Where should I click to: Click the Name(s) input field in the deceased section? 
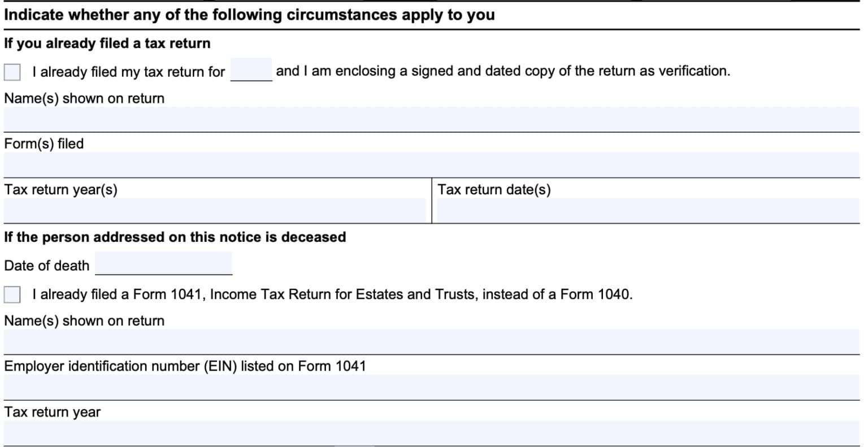431,342
